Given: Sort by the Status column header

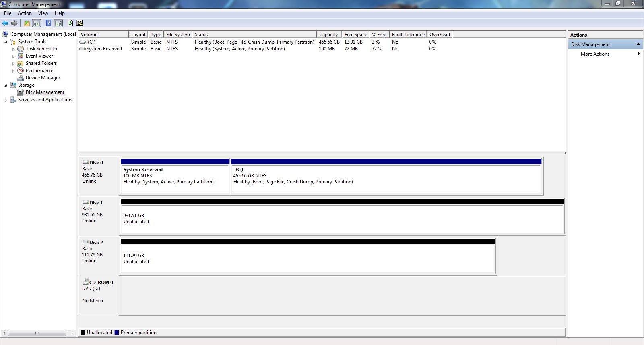Looking at the screenshot, I should coord(254,35).
